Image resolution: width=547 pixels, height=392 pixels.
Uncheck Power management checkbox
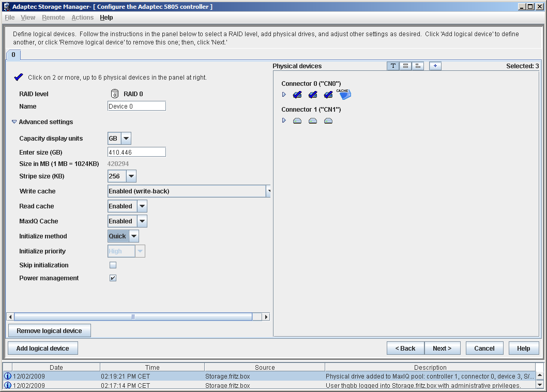click(113, 278)
